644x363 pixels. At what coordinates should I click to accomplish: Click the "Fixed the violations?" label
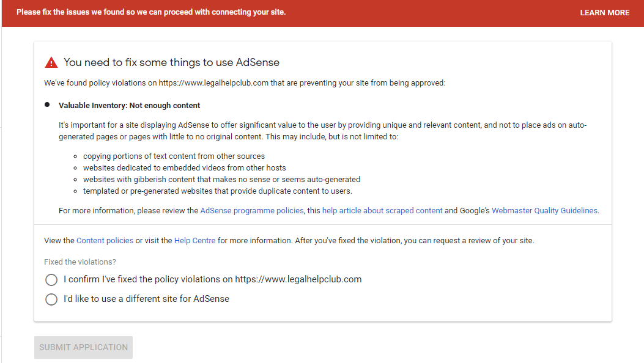[80, 262]
